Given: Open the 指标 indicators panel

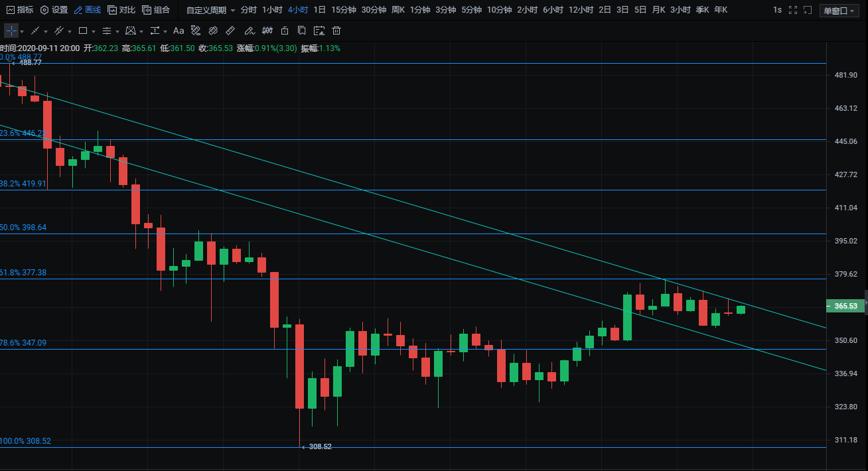Looking at the screenshot, I should tap(20, 10).
